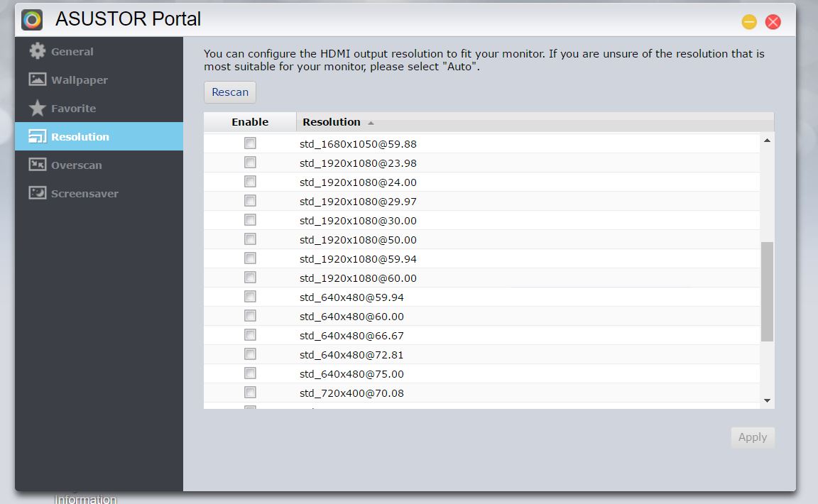Enable std_1920x1080@23.98 resolution
818x504 pixels.
(x=251, y=163)
